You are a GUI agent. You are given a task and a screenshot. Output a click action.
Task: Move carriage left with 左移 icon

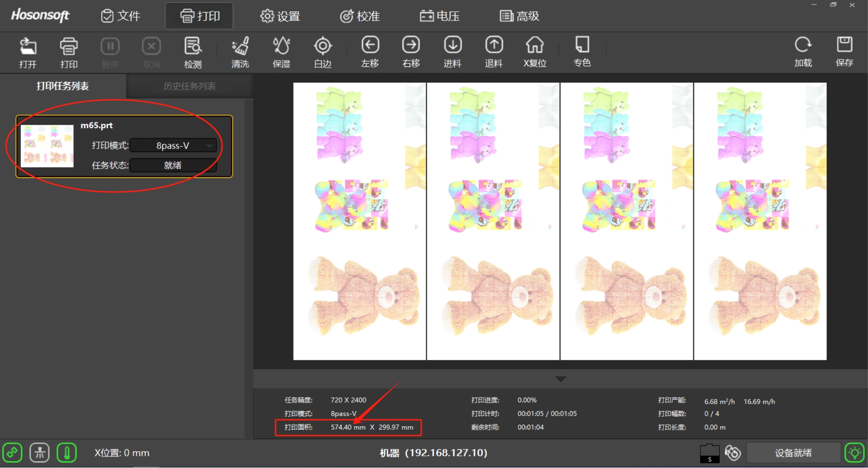coord(370,52)
